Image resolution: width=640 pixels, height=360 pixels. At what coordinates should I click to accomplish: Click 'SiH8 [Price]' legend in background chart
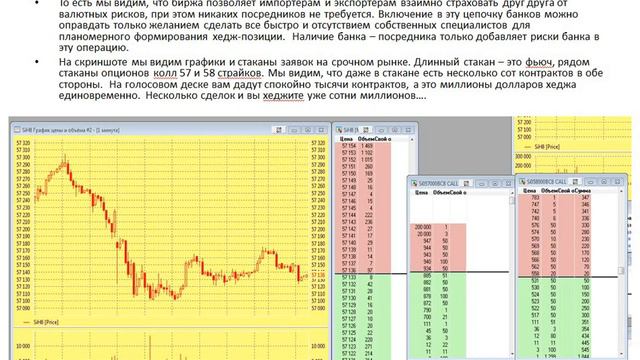547,147
